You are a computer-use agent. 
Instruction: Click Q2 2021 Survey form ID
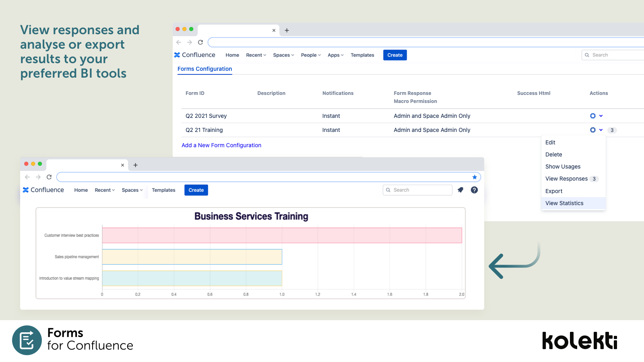206,116
